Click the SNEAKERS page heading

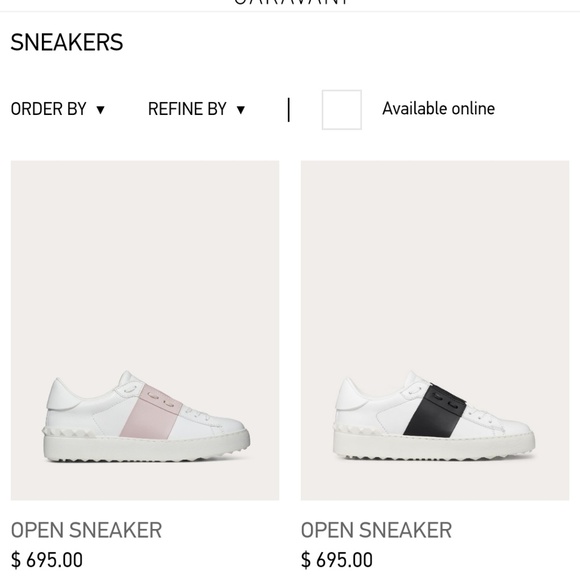click(x=67, y=42)
